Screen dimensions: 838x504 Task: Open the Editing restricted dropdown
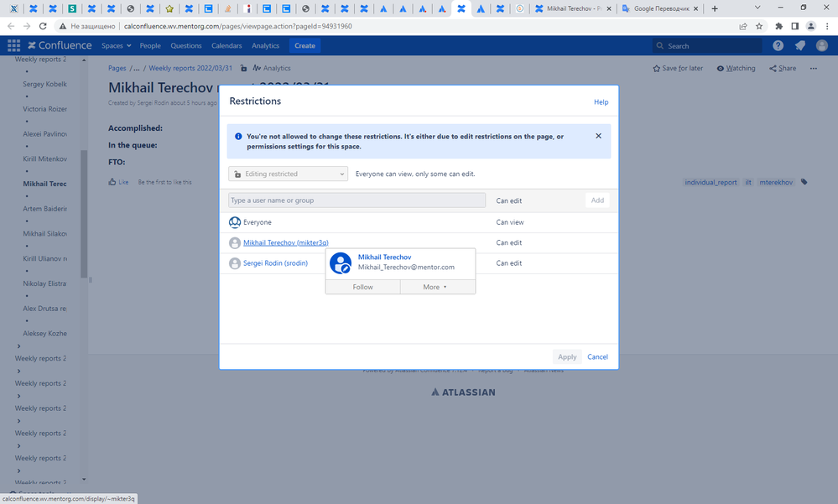(x=288, y=174)
